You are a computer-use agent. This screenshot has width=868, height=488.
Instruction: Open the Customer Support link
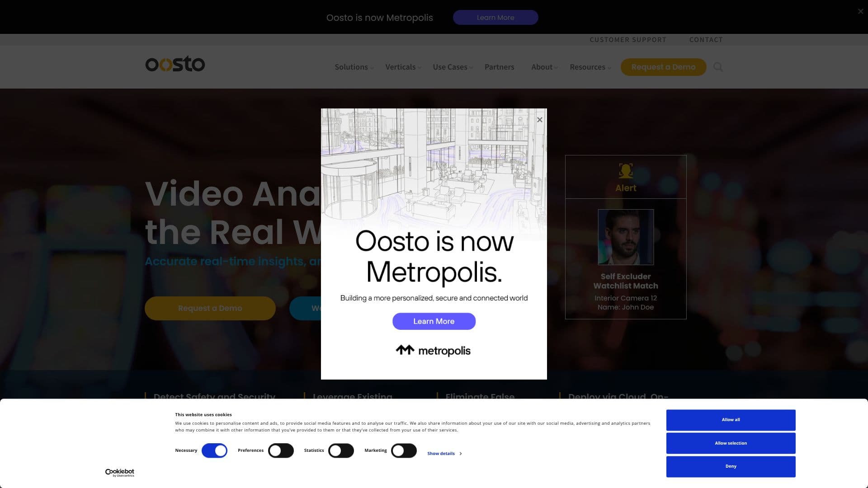coord(628,40)
